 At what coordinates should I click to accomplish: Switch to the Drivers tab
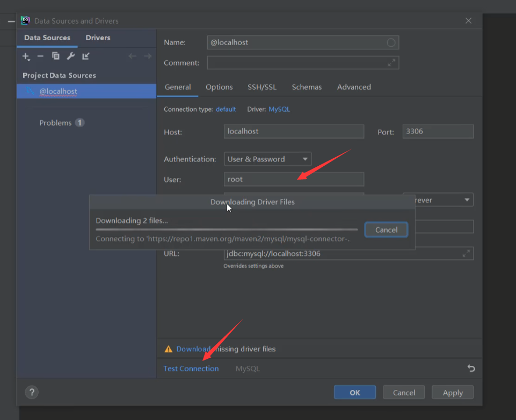(x=98, y=38)
